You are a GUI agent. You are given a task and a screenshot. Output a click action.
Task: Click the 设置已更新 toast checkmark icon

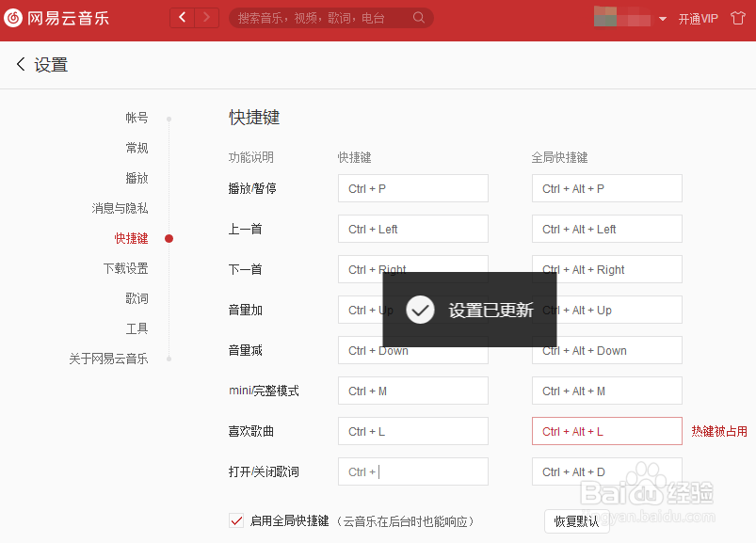(420, 310)
